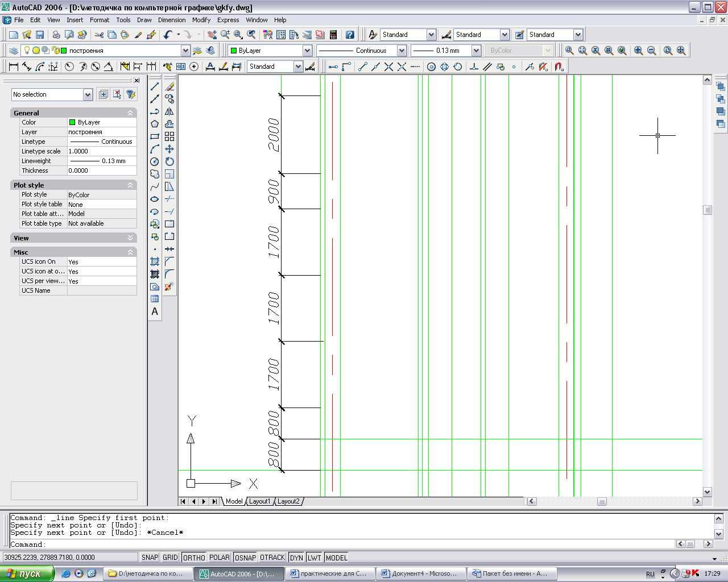Click the Move modify tool

pos(169,149)
